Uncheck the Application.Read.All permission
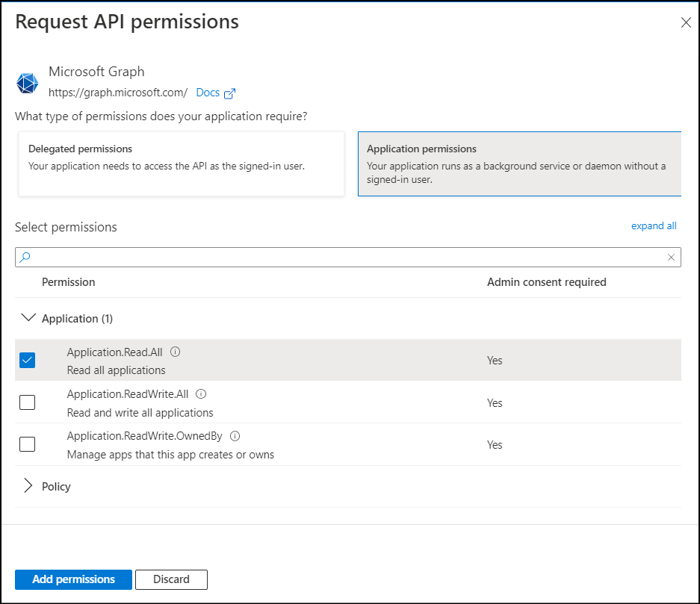The height and width of the screenshot is (604, 700). pyautogui.click(x=27, y=360)
